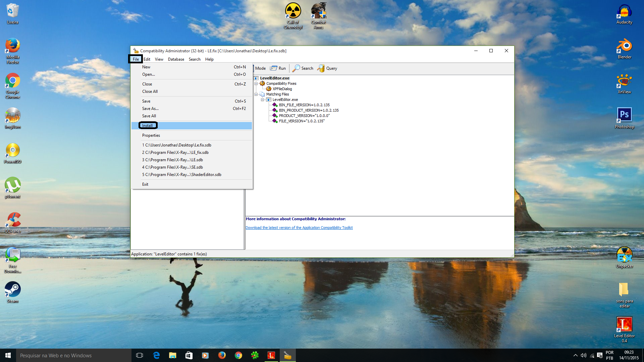Choose Save As... from the File menu
644x362 pixels.
click(x=192, y=109)
